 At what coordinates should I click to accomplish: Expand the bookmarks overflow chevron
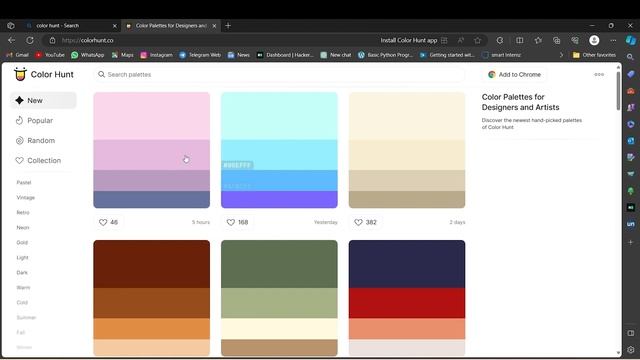coord(561,55)
